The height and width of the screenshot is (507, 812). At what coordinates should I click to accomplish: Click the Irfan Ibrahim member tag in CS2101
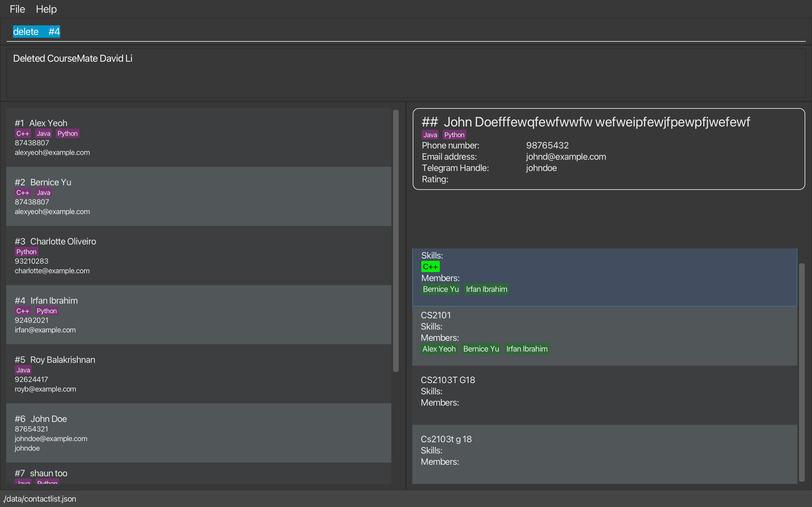[526, 349]
